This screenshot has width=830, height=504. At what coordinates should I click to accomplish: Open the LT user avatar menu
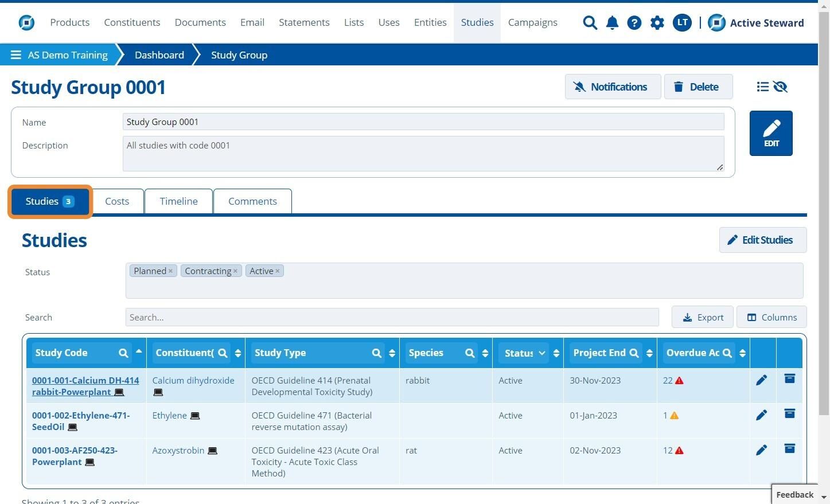[x=682, y=22]
